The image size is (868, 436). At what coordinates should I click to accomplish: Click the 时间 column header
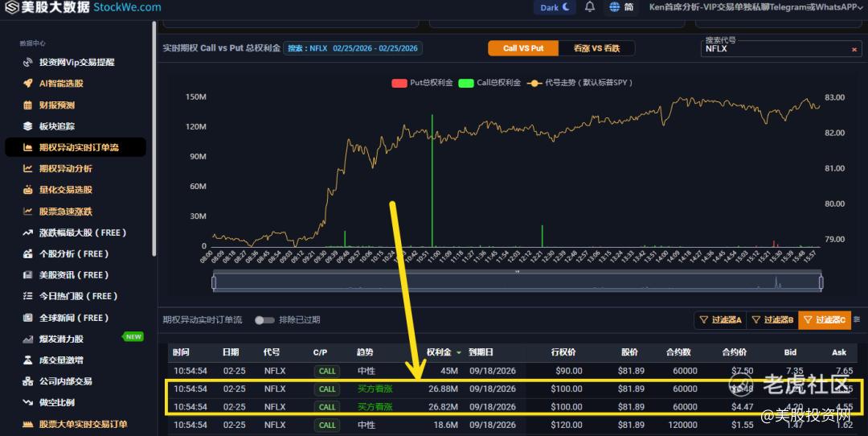click(x=181, y=352)
